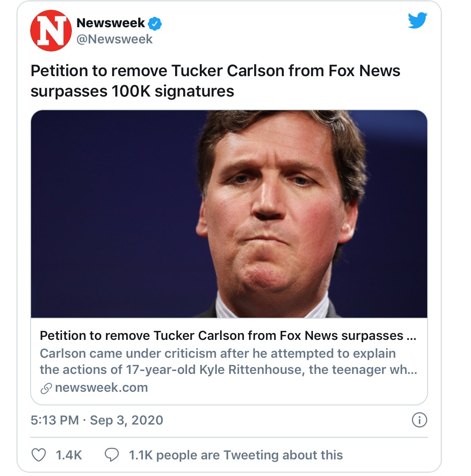The image size is (471, 476).
Task: Open the Newsweek display name link
Action: pyautogui.click(x=111, y=23)
